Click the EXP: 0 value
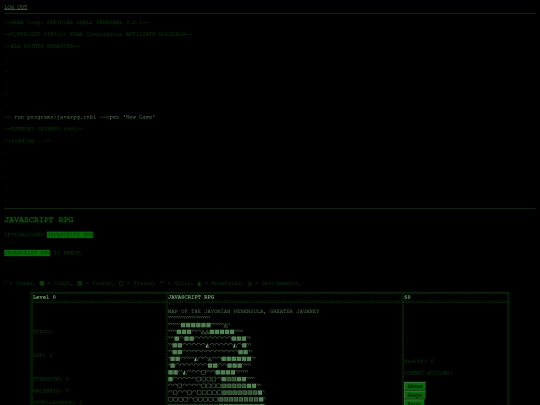540x405 pixels. pyautogui.click(x=43, y=355)
